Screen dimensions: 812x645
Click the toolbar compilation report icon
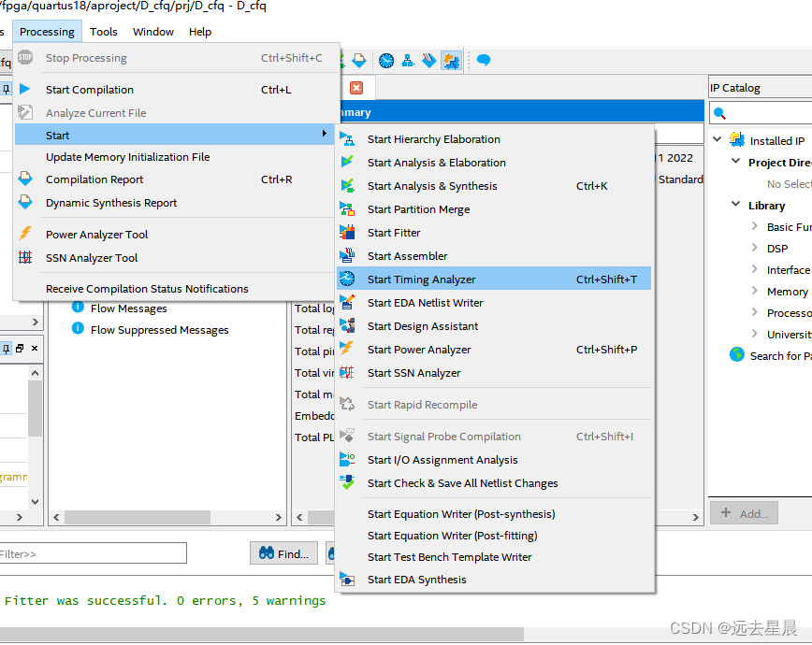[359, 61]
